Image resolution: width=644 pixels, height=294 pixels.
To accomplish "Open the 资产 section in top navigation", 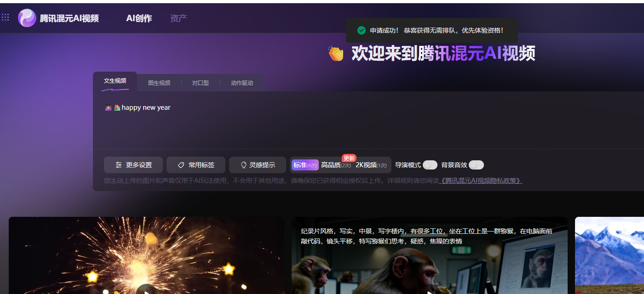I will [178, 18].
